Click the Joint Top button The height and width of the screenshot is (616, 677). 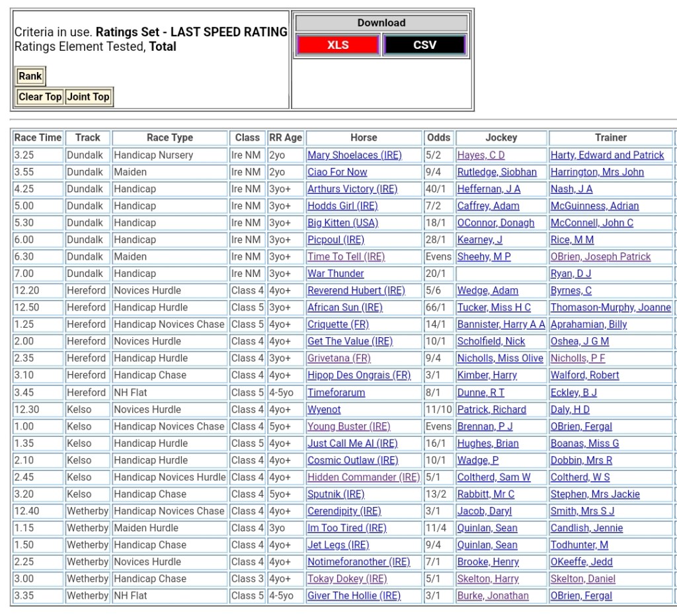pos(88,96)
